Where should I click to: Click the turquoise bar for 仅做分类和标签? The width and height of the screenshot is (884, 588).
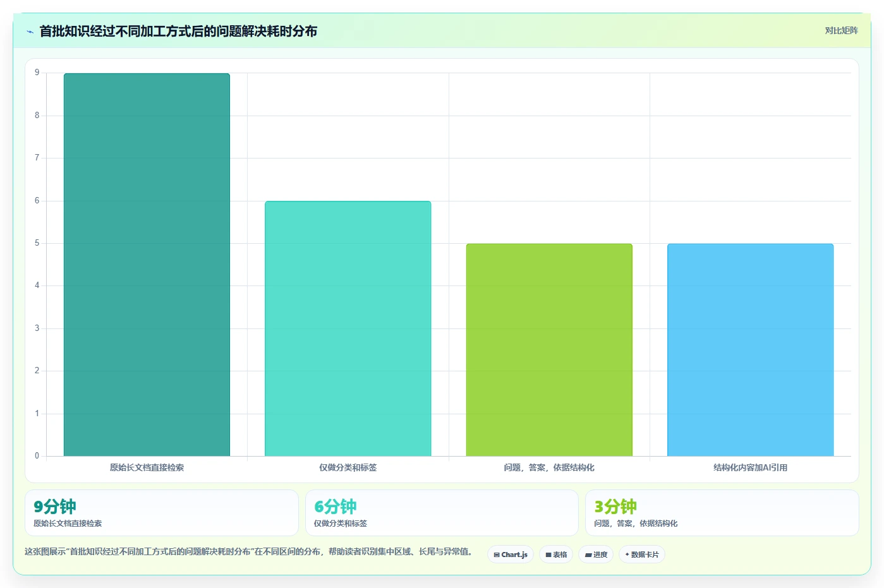[348, 328]
